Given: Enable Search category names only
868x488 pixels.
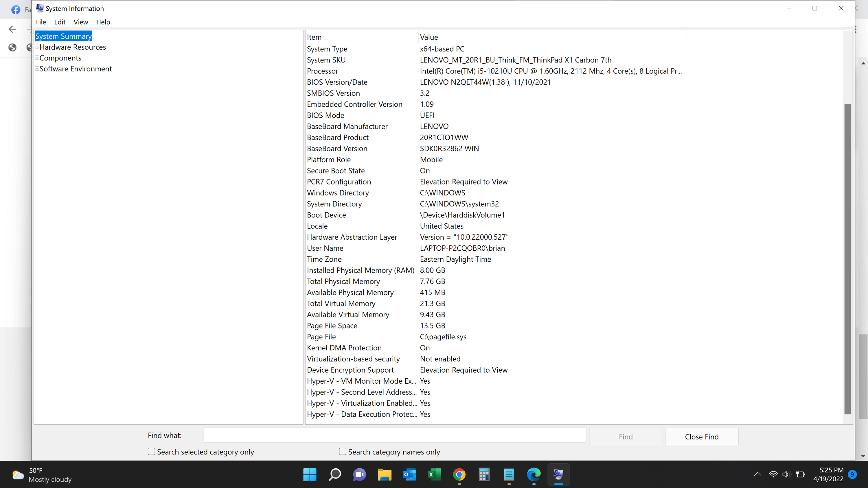Looking at the screenshot, I should coord(343,452).
